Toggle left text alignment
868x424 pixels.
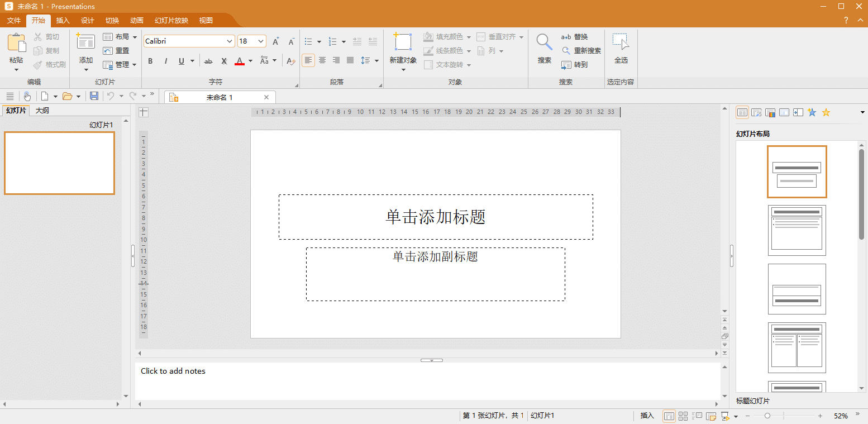point(308,60)
